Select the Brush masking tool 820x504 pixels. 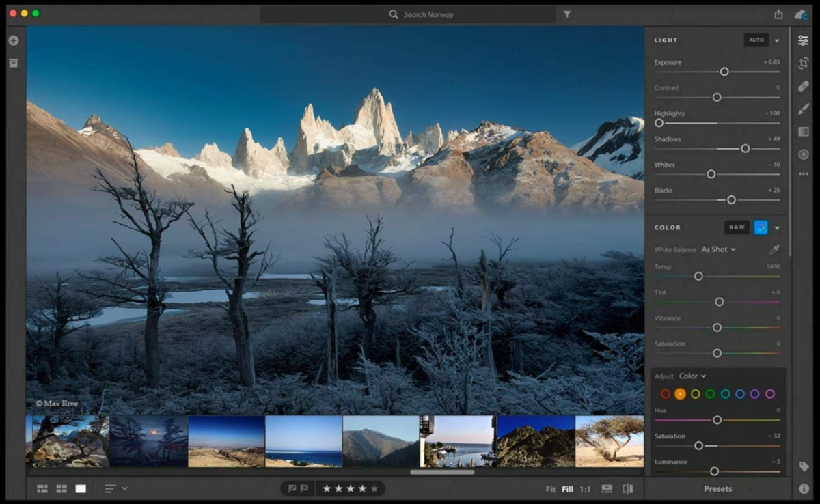click(x=804, y=109)
